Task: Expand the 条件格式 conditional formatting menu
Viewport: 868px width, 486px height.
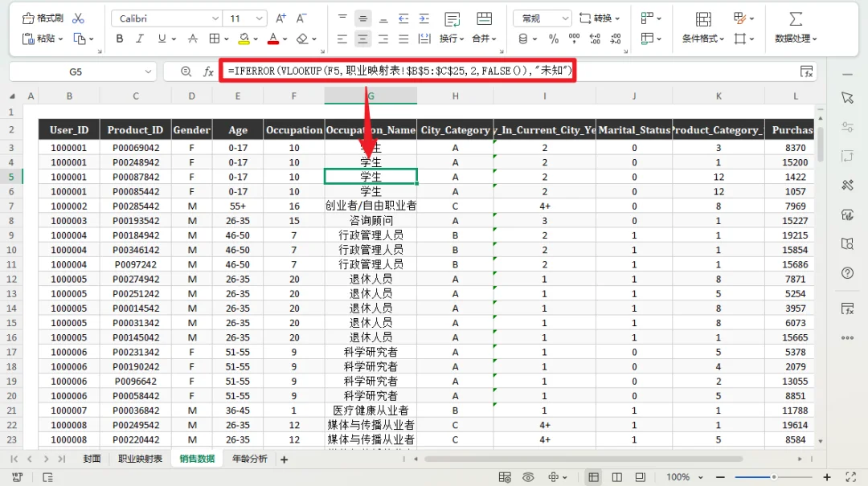Action: [x=703, y=39]
